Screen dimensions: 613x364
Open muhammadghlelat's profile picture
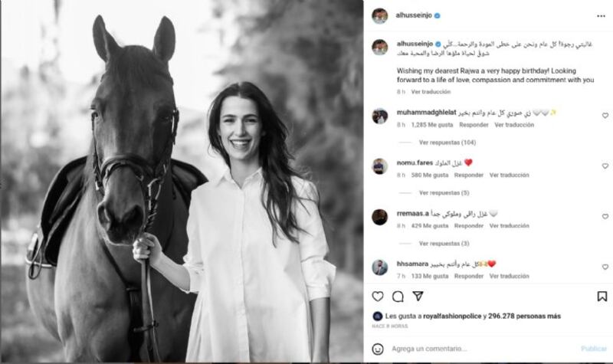point(379,116)
